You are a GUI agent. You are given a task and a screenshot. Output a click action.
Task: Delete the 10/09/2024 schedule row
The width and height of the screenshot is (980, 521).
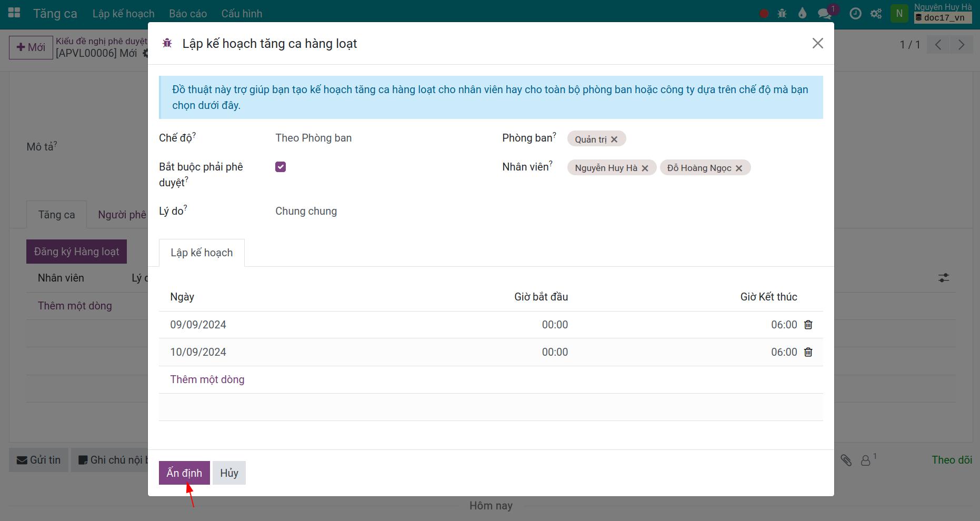(x=808, y=352)
